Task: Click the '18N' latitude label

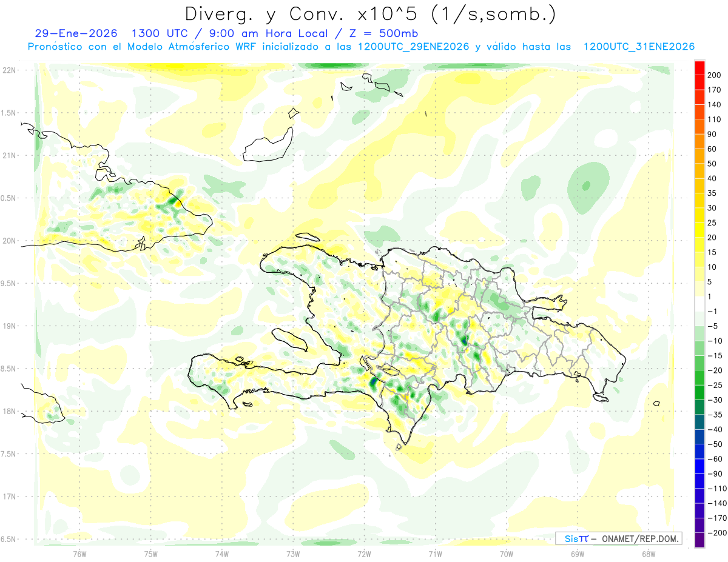Action: tap(9, 411)
